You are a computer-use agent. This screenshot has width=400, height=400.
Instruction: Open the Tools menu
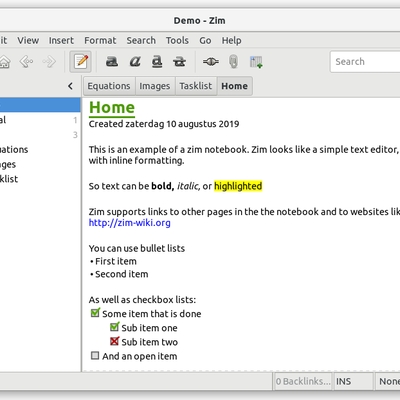click(177, 40)
